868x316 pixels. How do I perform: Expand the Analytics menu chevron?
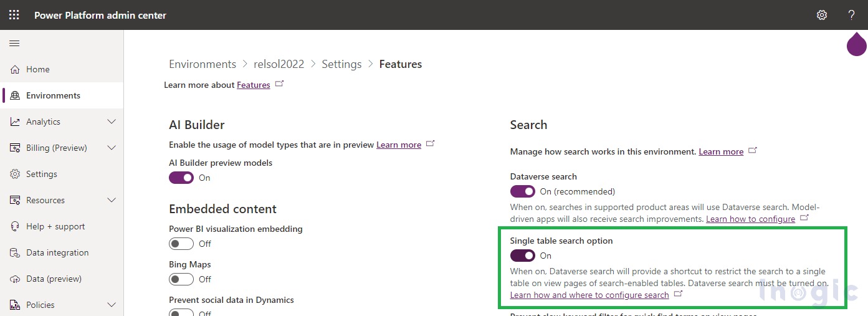click(112, 122)
